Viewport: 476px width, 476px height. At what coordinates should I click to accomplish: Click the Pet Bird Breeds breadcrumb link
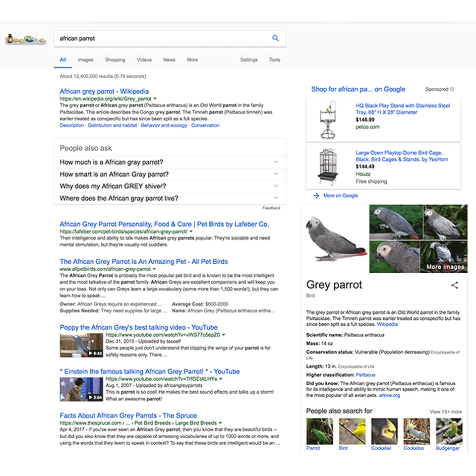[x=153, y=423]
